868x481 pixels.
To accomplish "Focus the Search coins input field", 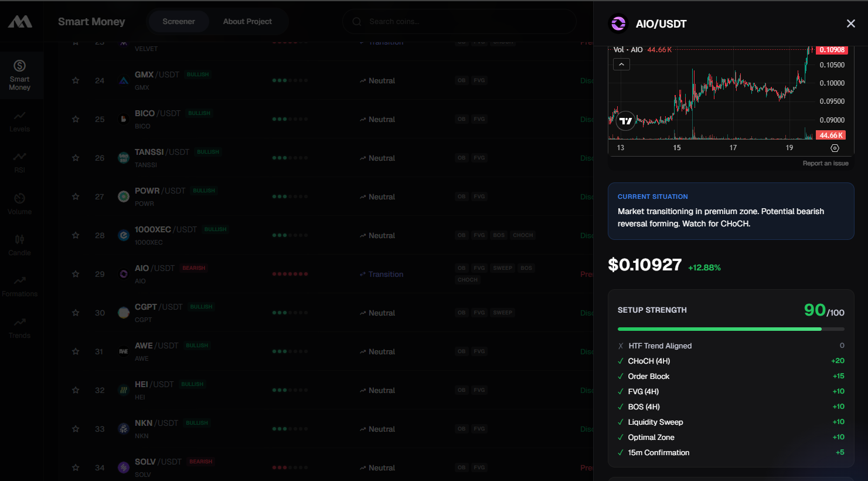I will click(x=463, y=22).
